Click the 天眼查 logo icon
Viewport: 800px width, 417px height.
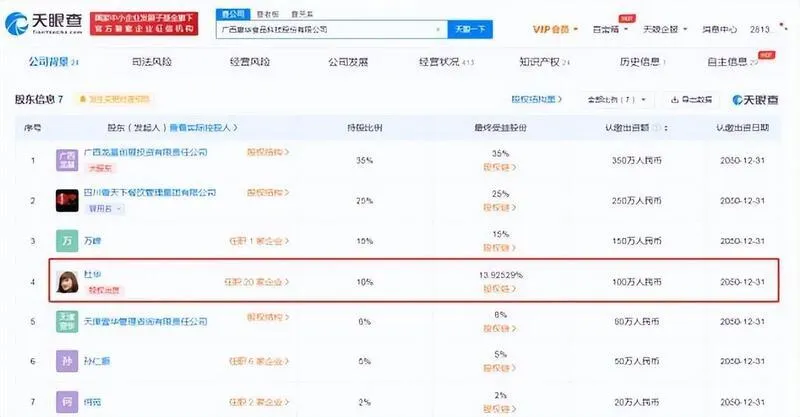(x=16, y=23)
